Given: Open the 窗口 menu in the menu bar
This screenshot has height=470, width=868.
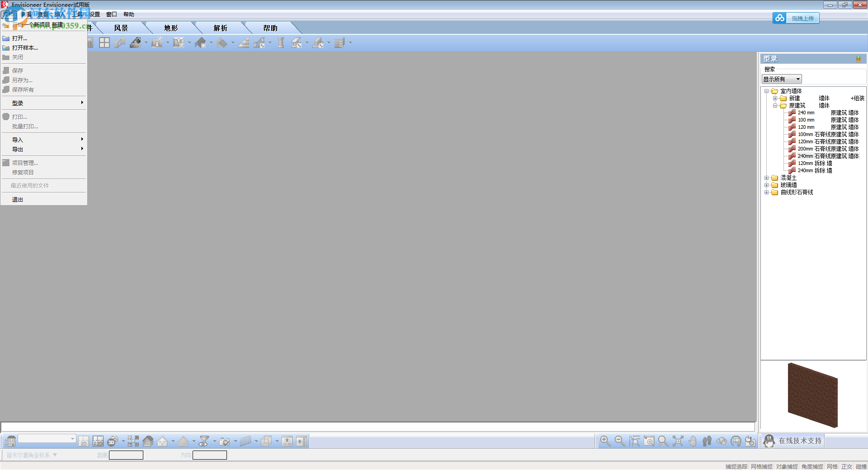Looking at the screenshot, I should 111,14.
